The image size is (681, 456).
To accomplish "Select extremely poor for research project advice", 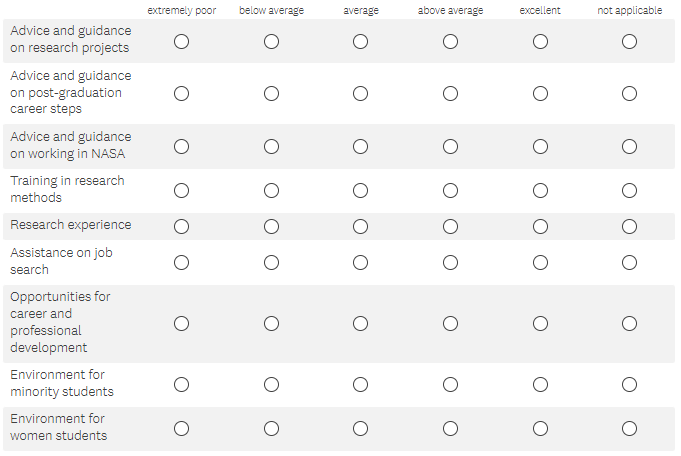I will click(x=181, y=42).
